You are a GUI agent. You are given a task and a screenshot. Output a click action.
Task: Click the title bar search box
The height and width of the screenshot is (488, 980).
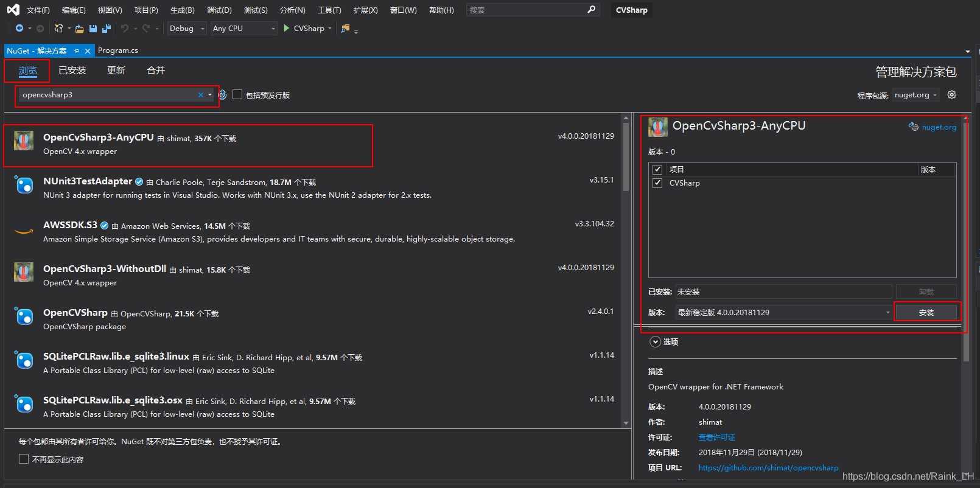[533, 10]
